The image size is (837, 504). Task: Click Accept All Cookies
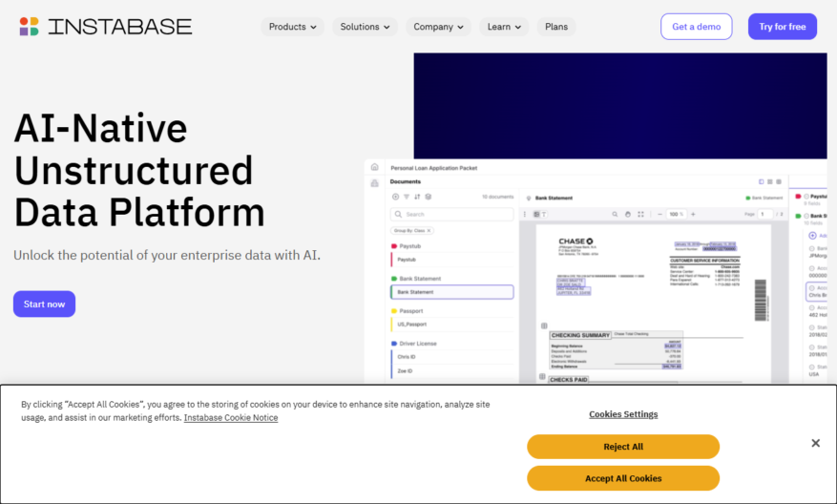coord(623,478)
